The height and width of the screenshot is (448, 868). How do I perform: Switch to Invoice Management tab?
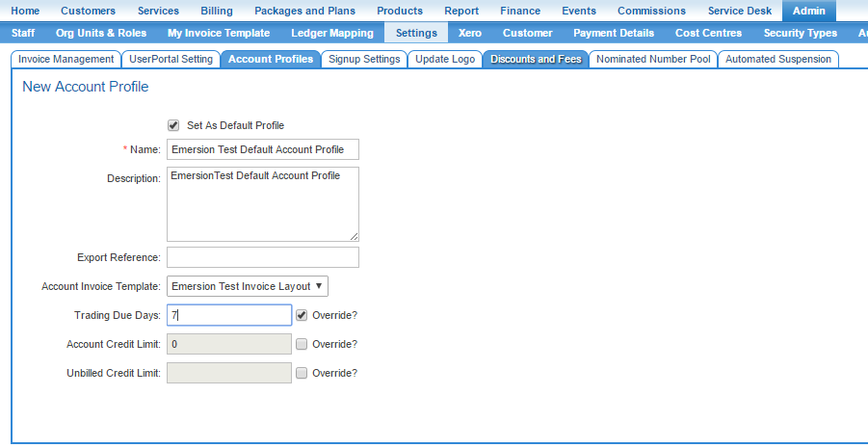pos(66,60)
